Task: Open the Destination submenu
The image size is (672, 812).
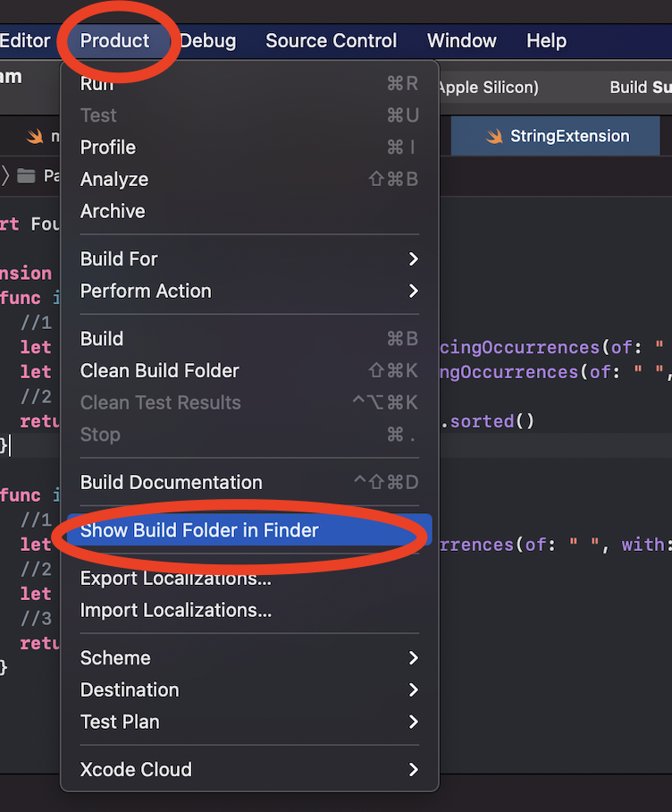Action: tap(130, 689)
